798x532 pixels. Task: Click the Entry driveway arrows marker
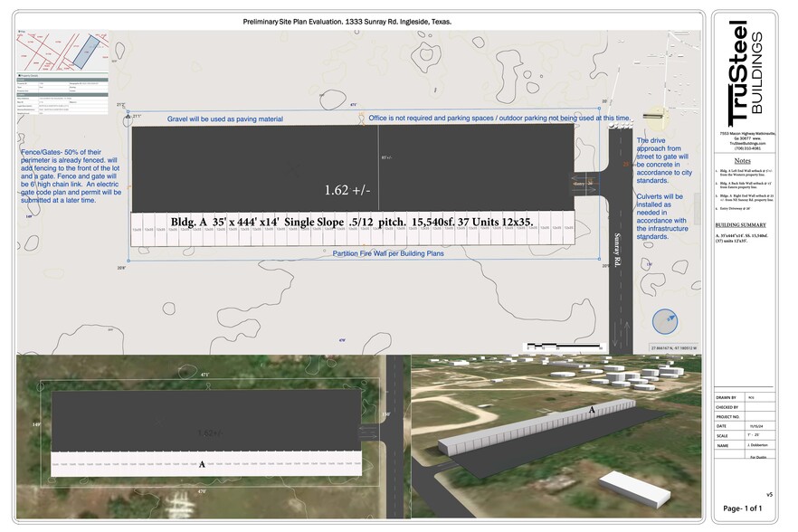pos(588,180)
